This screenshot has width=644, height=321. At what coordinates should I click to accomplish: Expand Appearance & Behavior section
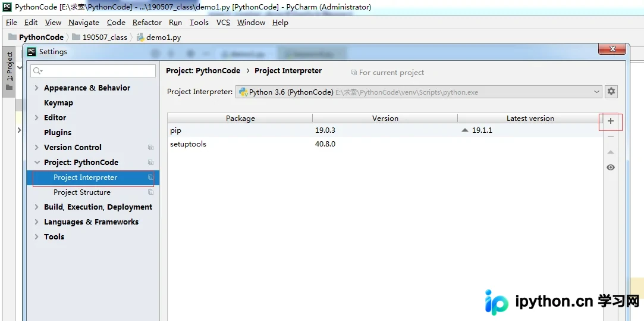(x=36, y=88)
